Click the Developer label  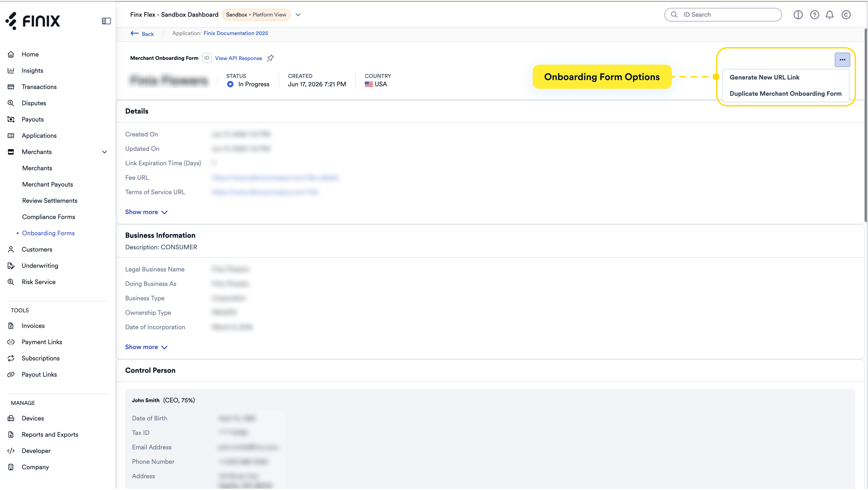tap(36, 451)
